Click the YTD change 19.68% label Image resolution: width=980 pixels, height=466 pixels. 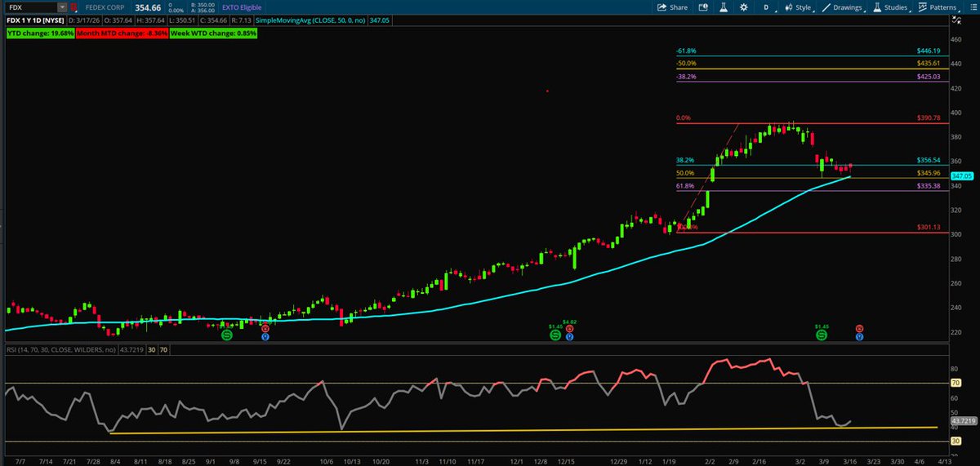click(x=41, y=33)
